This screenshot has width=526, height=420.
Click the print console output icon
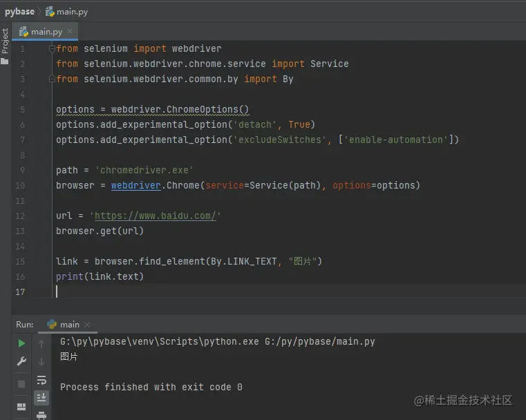[41, 416]
